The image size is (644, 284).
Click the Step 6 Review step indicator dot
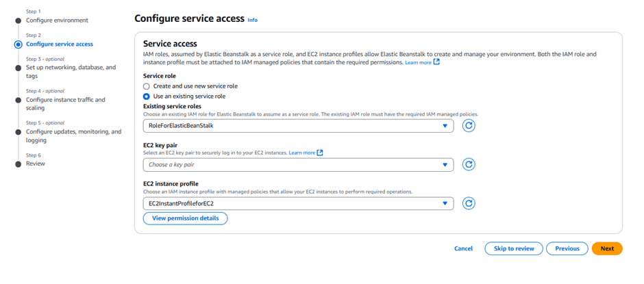click(18, 164)
